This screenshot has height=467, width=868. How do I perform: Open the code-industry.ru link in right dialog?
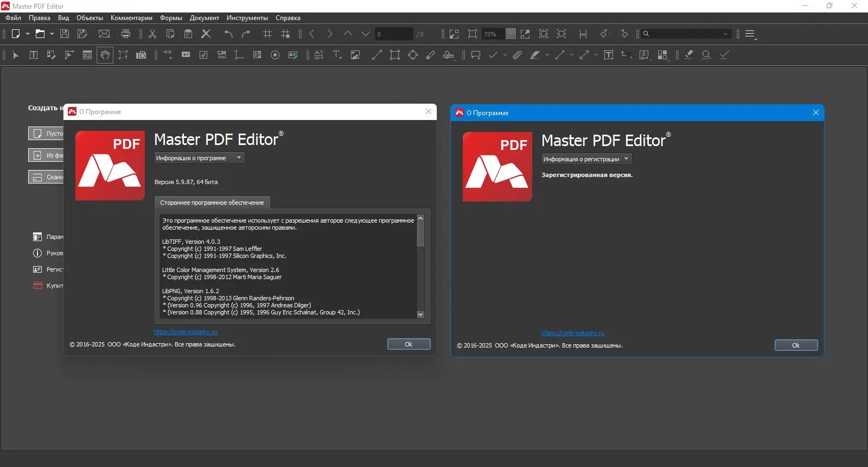coord(572,333)
